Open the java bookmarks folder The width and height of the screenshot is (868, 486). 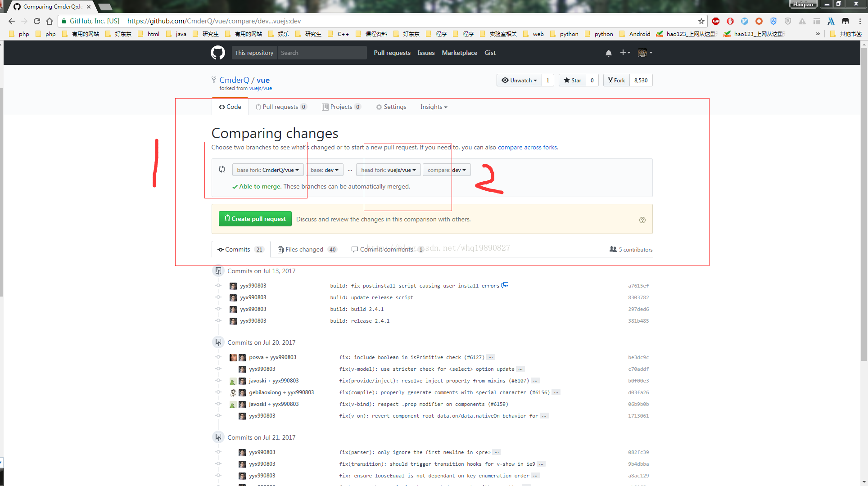click(176, 34)
